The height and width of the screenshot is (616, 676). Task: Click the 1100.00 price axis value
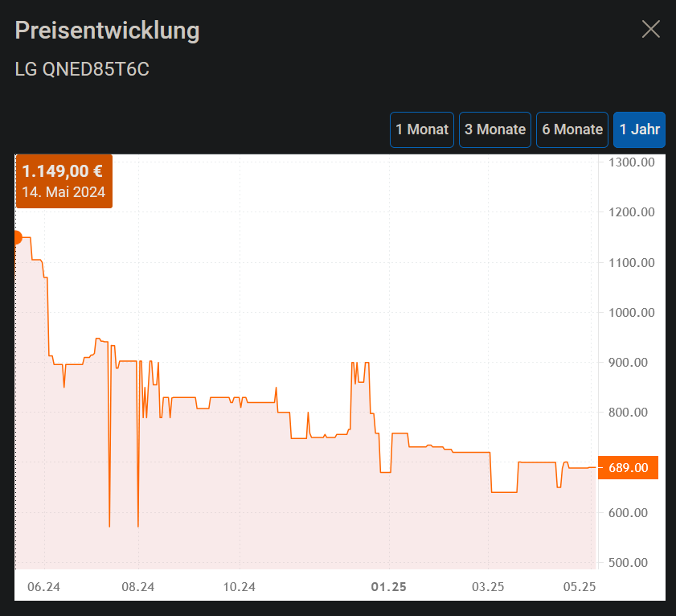pos(632,262)
